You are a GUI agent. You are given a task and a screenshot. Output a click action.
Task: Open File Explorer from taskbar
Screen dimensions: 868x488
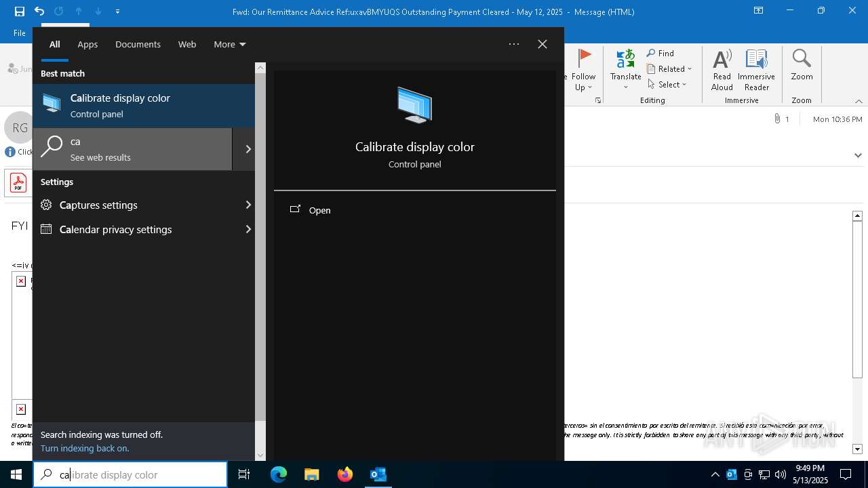pyautogui.click(x=312, y=474)
